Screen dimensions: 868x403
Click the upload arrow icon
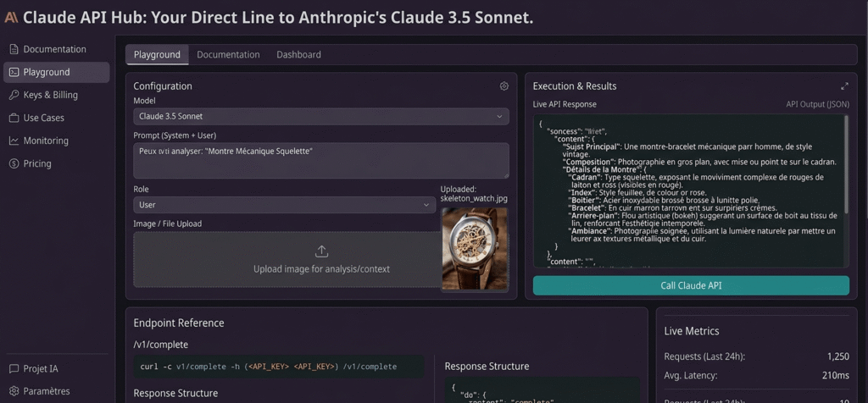(321, 251)
